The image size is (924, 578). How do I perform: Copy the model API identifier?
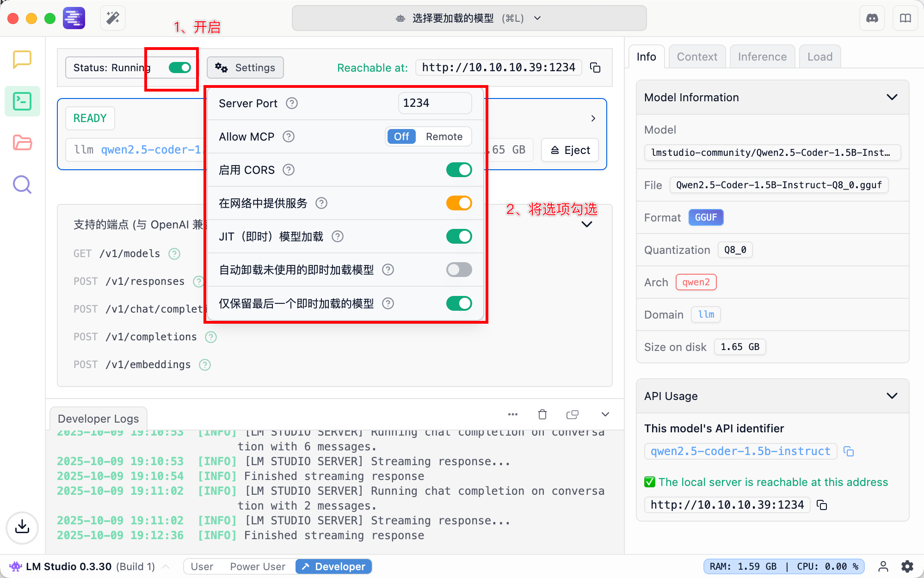[848, 451]
